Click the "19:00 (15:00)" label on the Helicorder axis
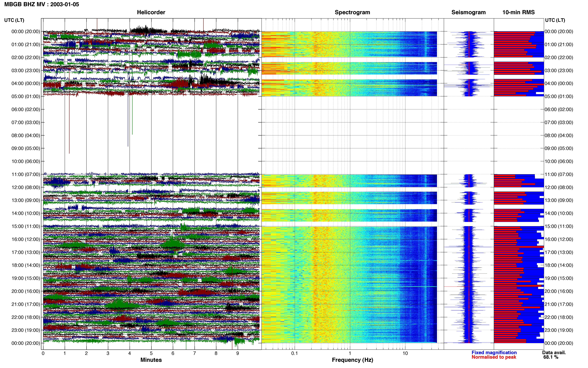Screen dimensions: 588x368 point(26,278)
